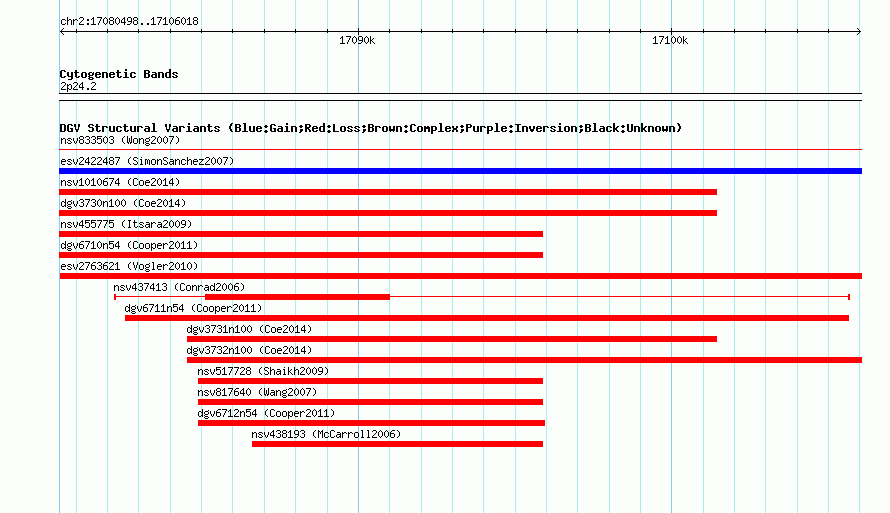890x513 pixels.
Task: Open nsv438193 (McCarroll2006) variant label
Action: pyautogui.click(x=326, y=434)
